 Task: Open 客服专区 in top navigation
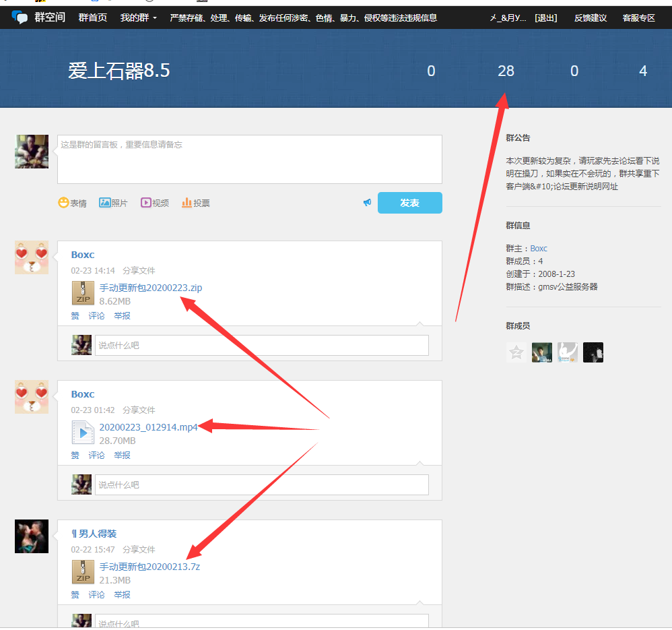pyautogui.click(x=638, y=18)
